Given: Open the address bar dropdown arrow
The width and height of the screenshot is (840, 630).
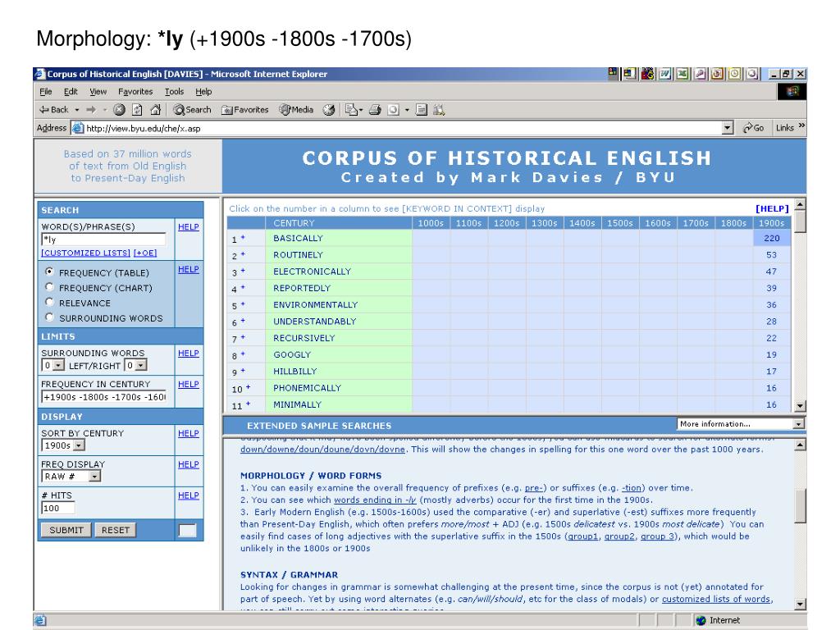Looking at the screenshot, I should pos(727,128).
